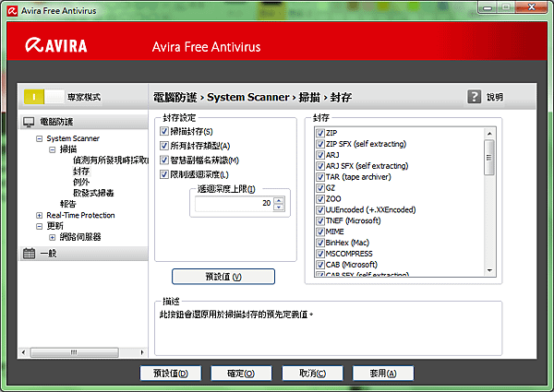
Task: Toggle UUEncoded (+.XXEncoded) checkbox
Action: 320,210
